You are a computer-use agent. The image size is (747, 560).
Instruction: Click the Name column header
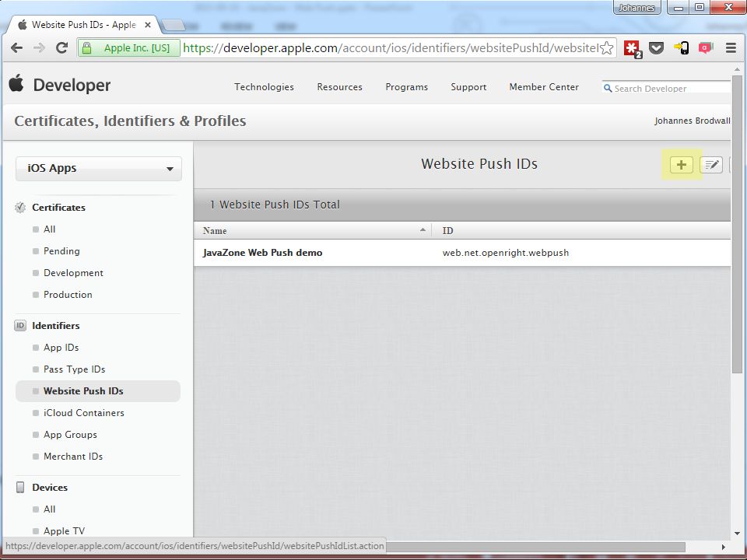(215, 230)
